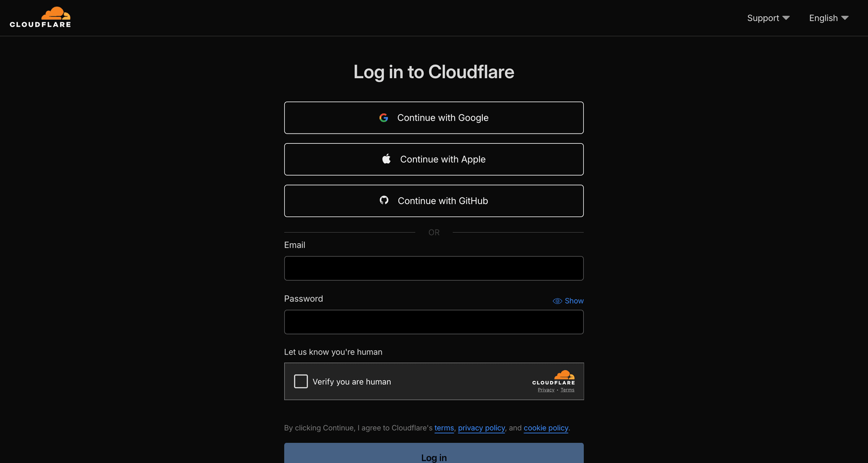Screen dimensions: 868x463
Task: Open the English language dropdown
Action: [x=828, y=18]
